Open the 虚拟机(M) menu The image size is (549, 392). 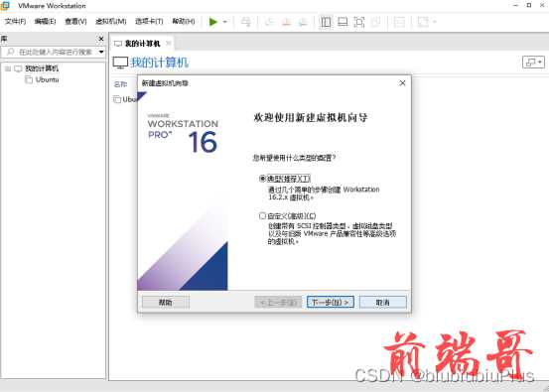(x=110, y=22)
